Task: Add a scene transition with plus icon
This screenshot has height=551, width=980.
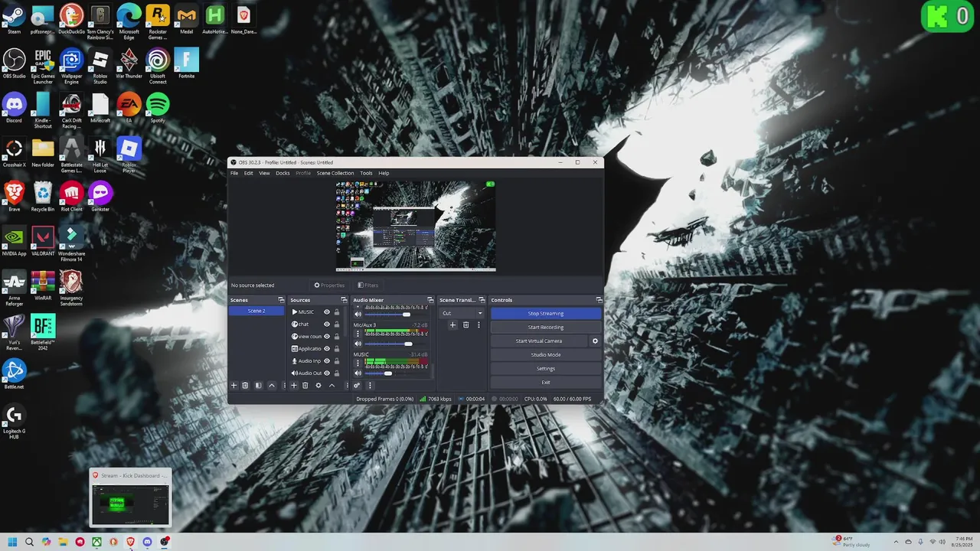Action: coord(452,325)
